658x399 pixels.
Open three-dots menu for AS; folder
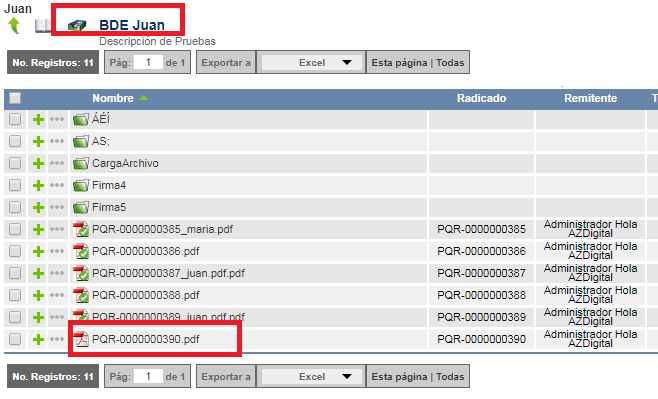click(x=57, y=141)
